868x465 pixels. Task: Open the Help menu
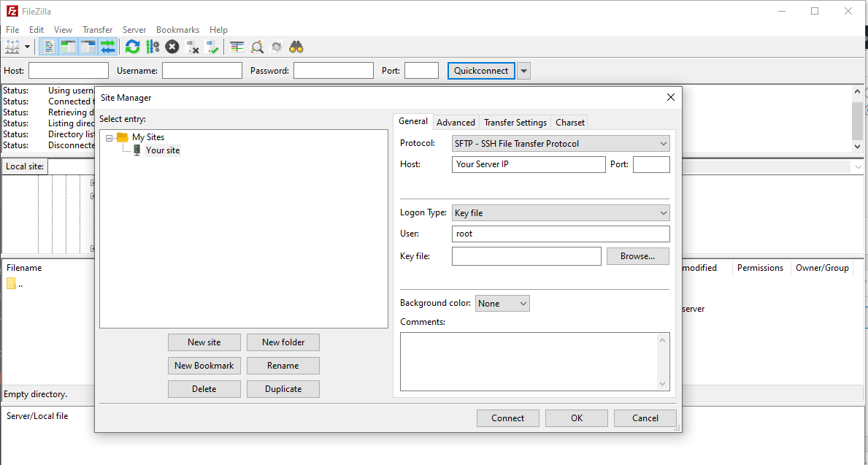point(219,30)
